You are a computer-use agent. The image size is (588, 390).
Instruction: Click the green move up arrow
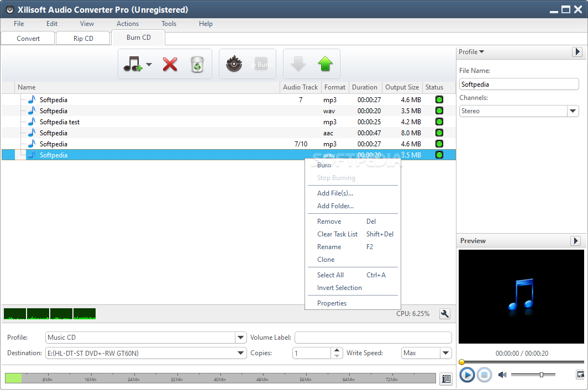point(326,64)
